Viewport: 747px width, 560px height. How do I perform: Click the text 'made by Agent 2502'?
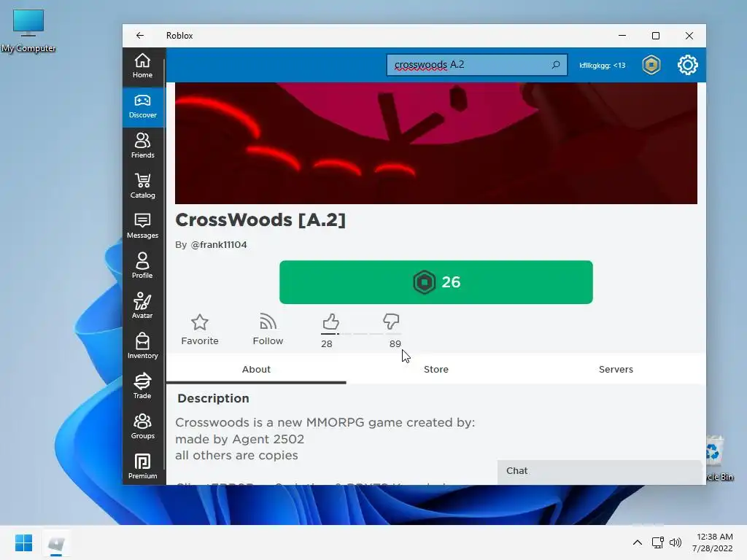(x=239, y=439)
